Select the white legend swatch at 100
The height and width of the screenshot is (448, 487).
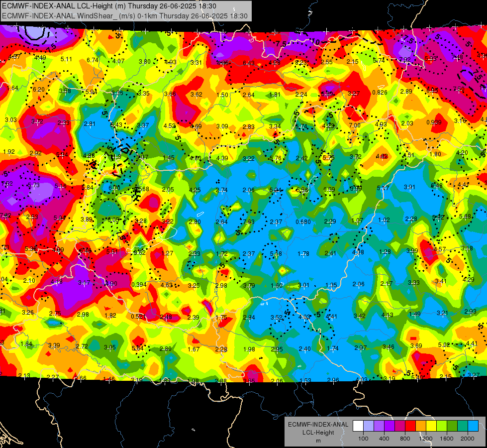(358, 426)
